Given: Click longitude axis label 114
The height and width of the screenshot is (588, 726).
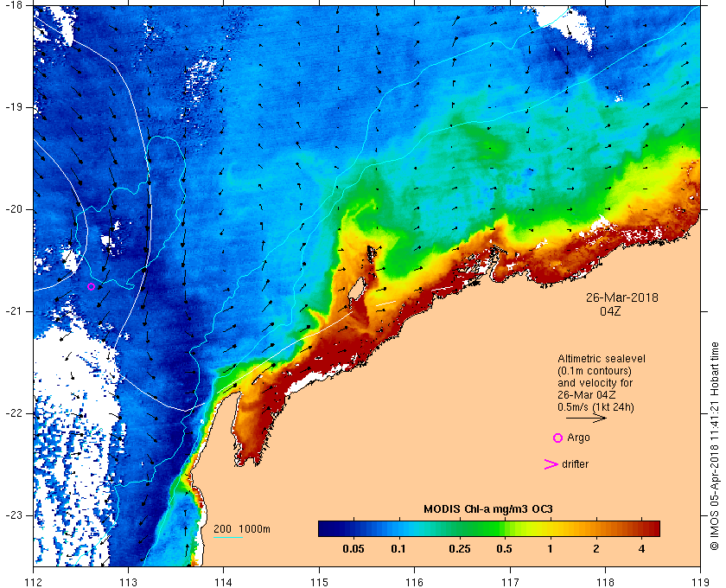Looking at the screenshot, I should 224,583.
